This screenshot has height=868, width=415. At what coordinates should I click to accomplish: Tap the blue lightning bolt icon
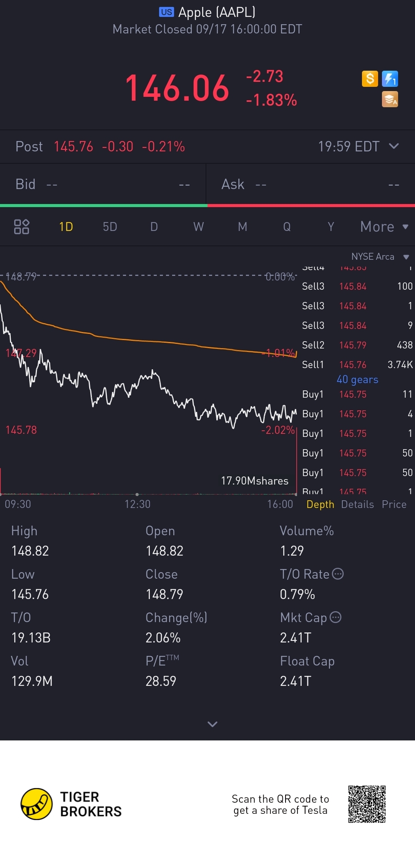click(x=390, y=79)
